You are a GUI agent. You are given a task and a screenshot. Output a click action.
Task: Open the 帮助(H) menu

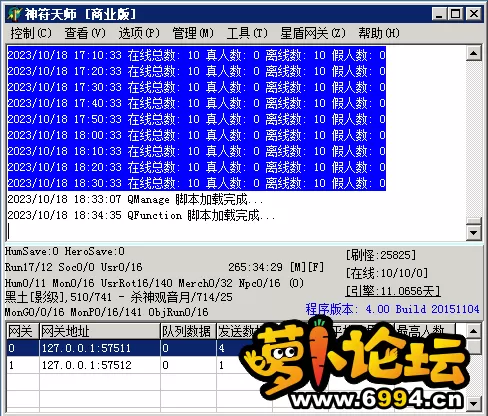(379, 33)
